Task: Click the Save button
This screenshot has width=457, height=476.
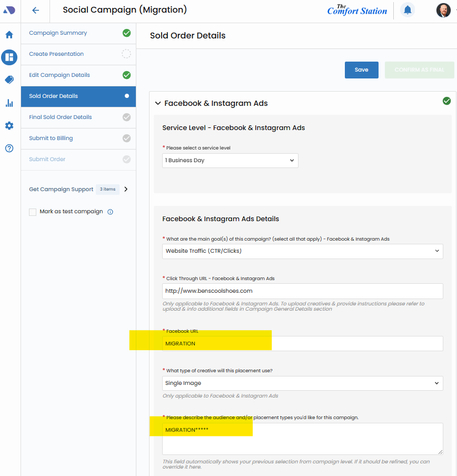Action: pyautogui.click(x=361, y=70)
